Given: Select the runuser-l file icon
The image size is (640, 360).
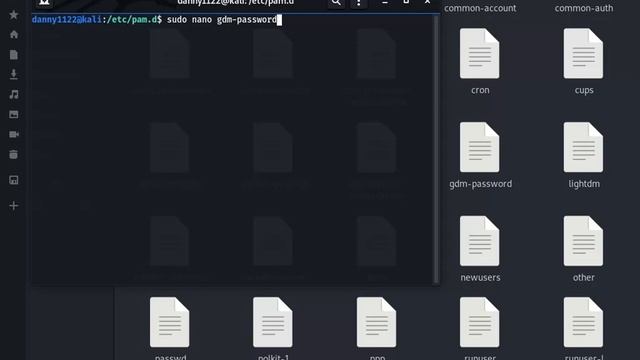Looking at the screenshot, I should coord(583,322).
